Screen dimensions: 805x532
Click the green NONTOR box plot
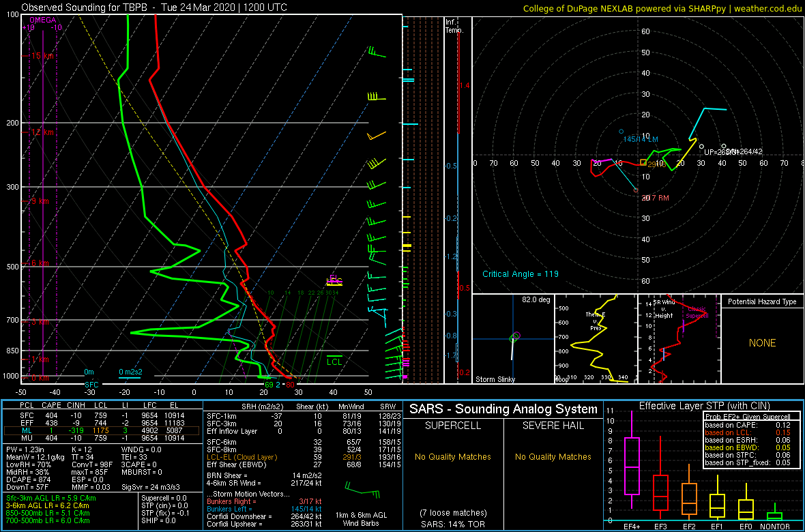click(x=774, y=512)
